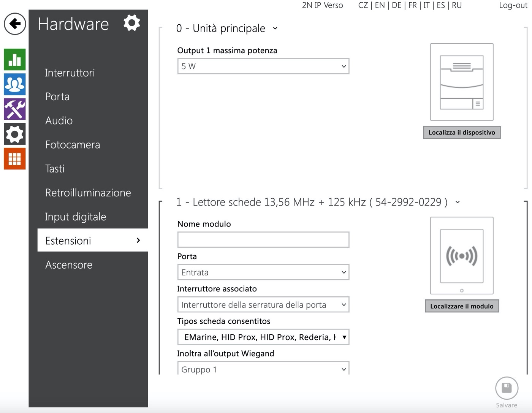The width and height of the screenshot is (532, 413).
Task: Open the Porta Entrata dropdown
Action: pos(263,272)
